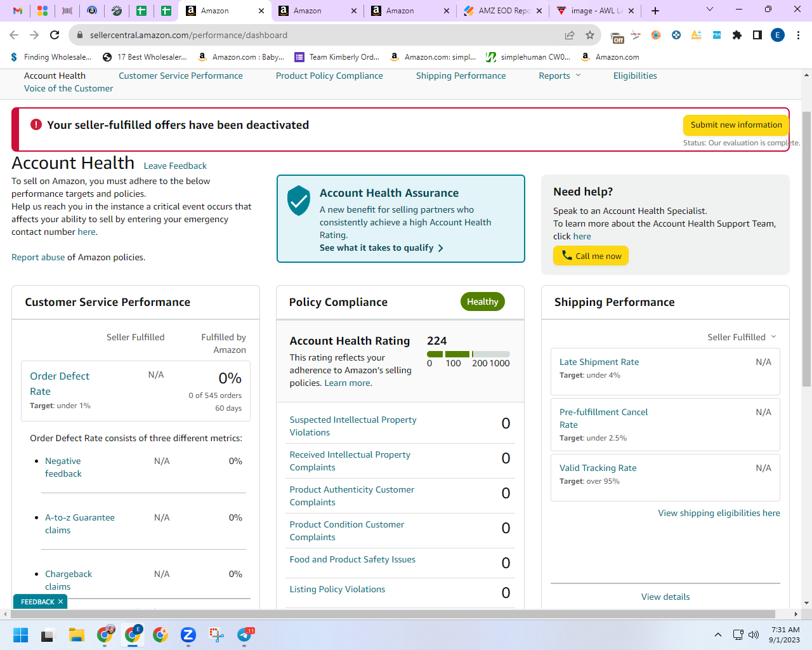This screenshot has height=650, width=812.
Task: Click the vertical page scrollbar
Action: [807, 248]
